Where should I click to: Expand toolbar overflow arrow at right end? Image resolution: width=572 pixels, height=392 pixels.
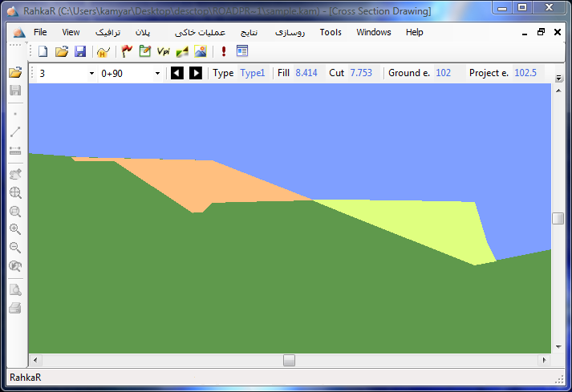click(x=558, y=78)
